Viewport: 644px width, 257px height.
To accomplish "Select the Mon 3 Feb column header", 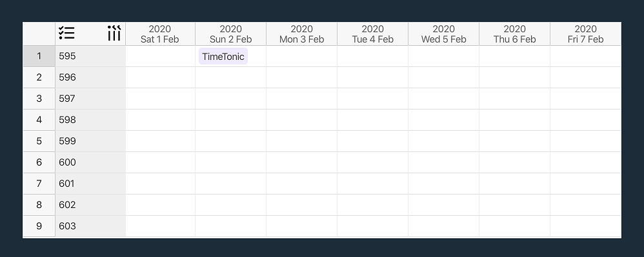I will 301,34.
